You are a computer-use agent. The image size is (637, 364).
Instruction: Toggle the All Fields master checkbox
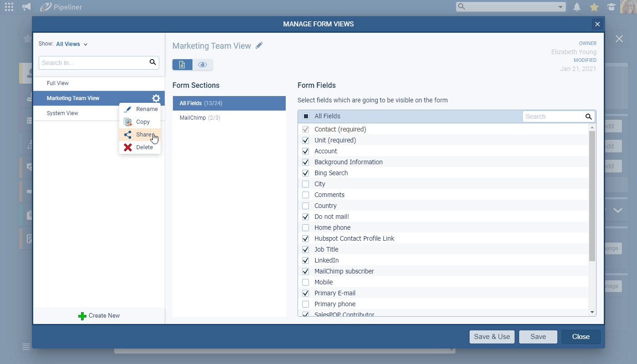[x=306, y=116]
